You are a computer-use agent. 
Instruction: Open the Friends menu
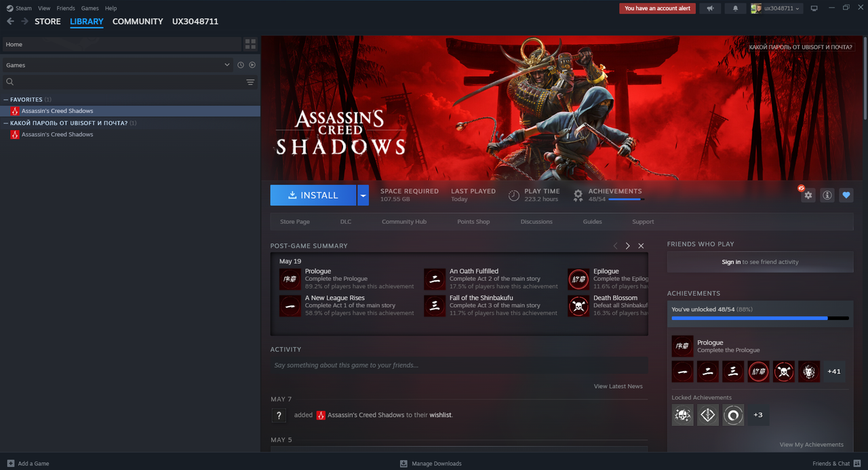[x=66, y=8]
